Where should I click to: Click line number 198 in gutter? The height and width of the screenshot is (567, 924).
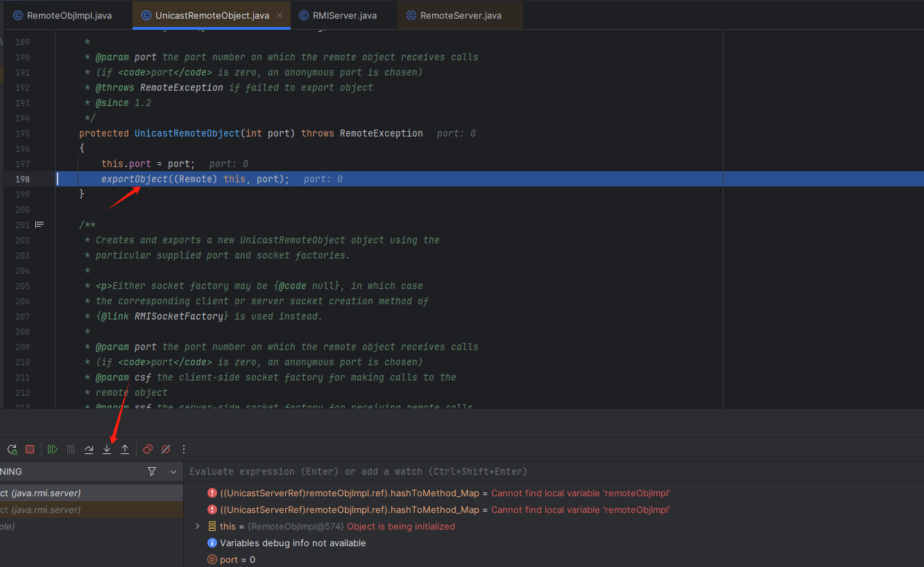coord(22,179)
